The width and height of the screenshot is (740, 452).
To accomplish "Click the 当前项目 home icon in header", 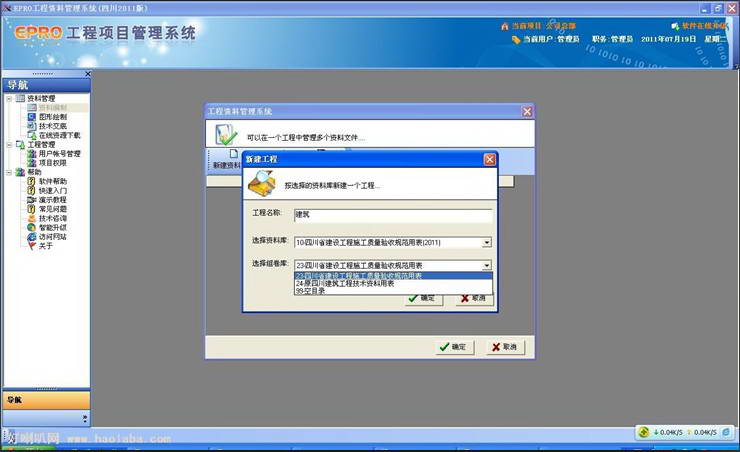I will tap(505, 26).
